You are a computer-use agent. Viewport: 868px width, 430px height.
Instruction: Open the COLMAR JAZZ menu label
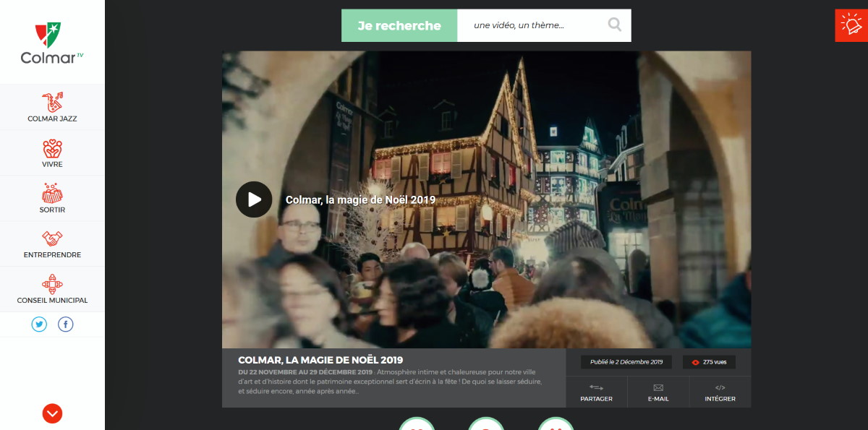[52, 119]
